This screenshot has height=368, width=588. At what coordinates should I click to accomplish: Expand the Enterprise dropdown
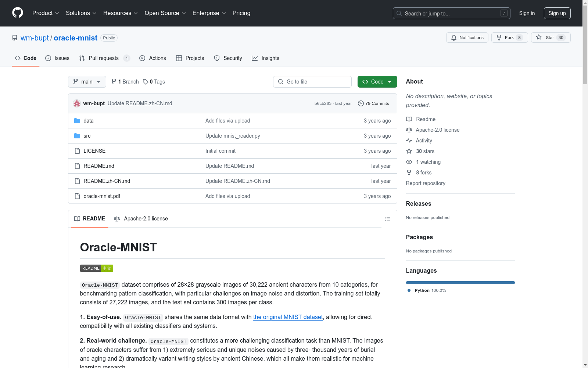tap(209, 13)
